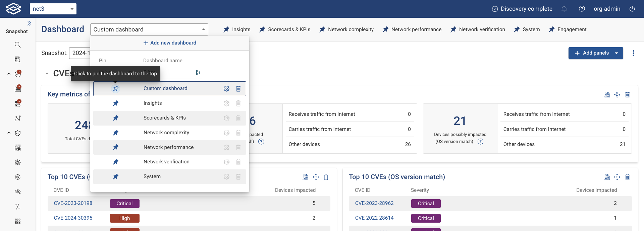This screenshot has width=644, height=231.
Task: Move the Top 10 CVEs OS version panel
Action: pyautogui.click(x=617, y=177)
